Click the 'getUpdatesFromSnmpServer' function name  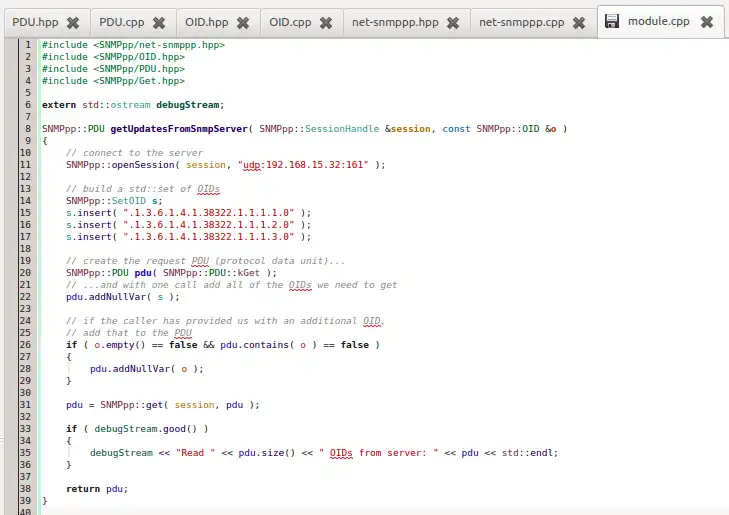tap(179, 129)
